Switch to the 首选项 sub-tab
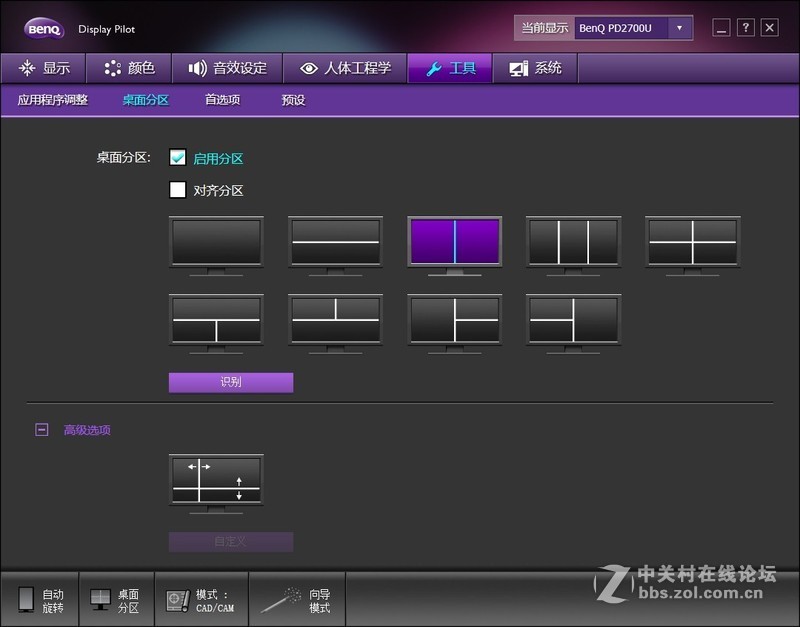 click(224, 100)
